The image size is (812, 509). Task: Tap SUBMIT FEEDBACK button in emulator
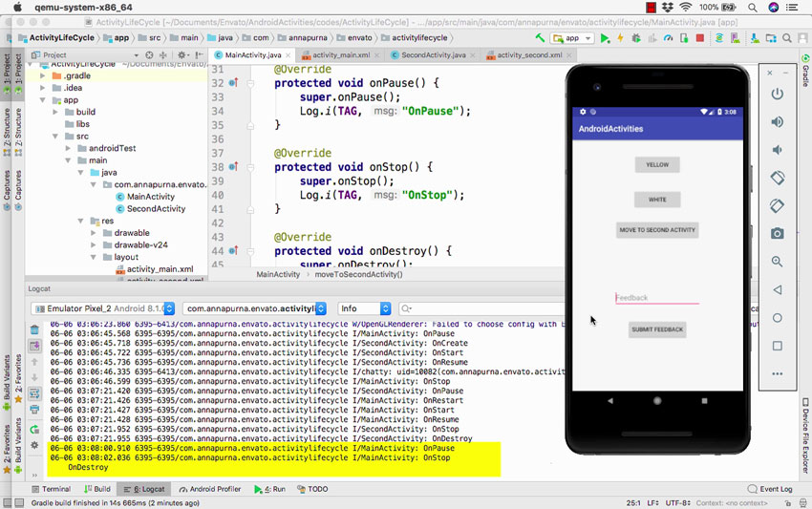point(657,329)
